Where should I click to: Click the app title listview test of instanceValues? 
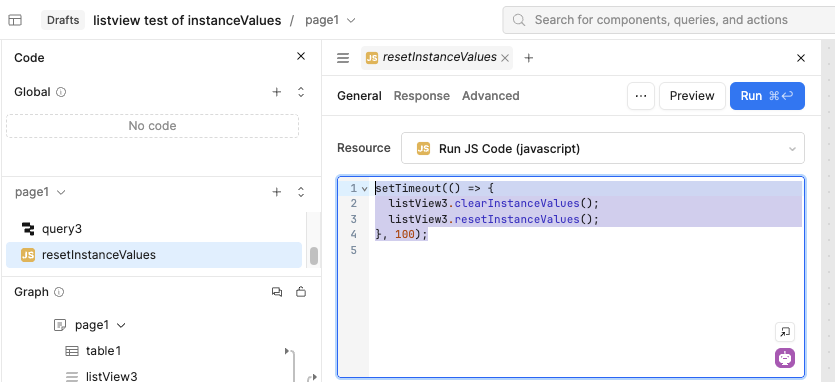coord(187,20)
